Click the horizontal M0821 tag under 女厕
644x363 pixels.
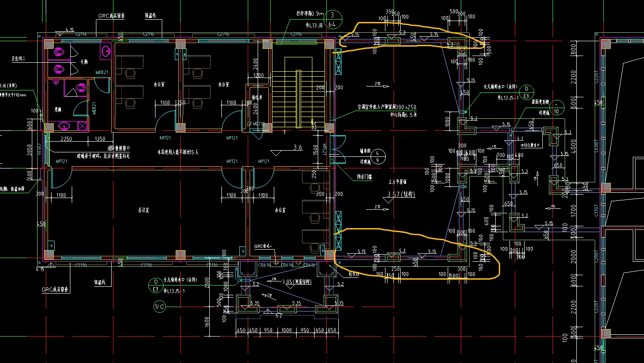102,72
